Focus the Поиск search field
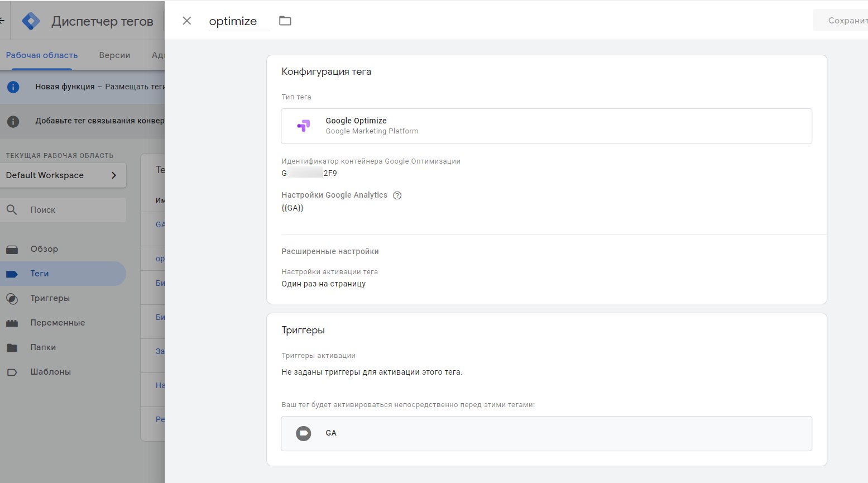Screen dimensions: 868x483 [x=63, y=210]
